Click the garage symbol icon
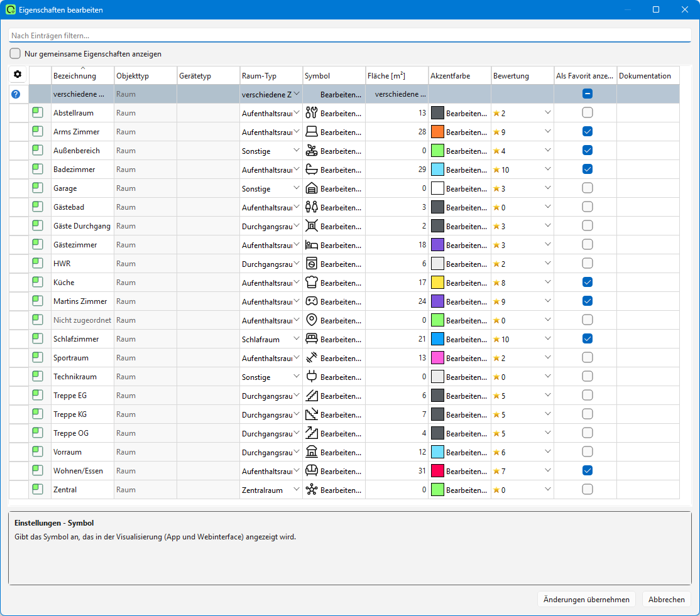This screenshot has width=700, height=616. click(x=311, y=188)
